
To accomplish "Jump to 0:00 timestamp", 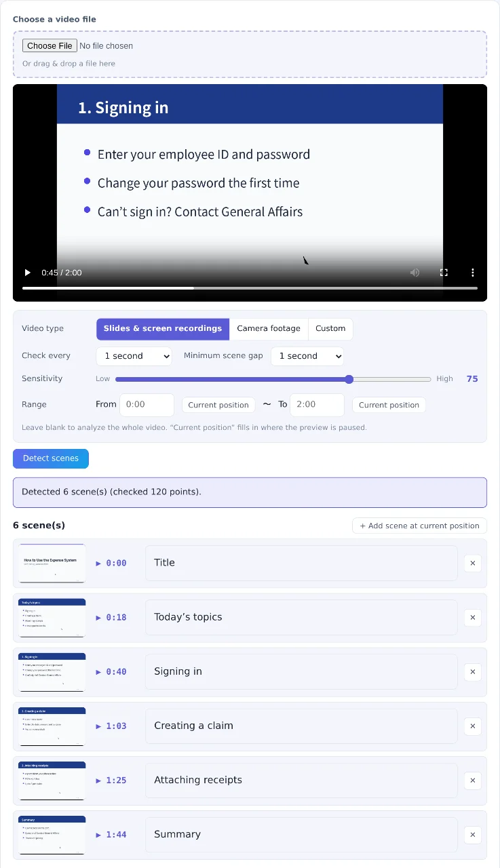I will click(x=111, y=563).
